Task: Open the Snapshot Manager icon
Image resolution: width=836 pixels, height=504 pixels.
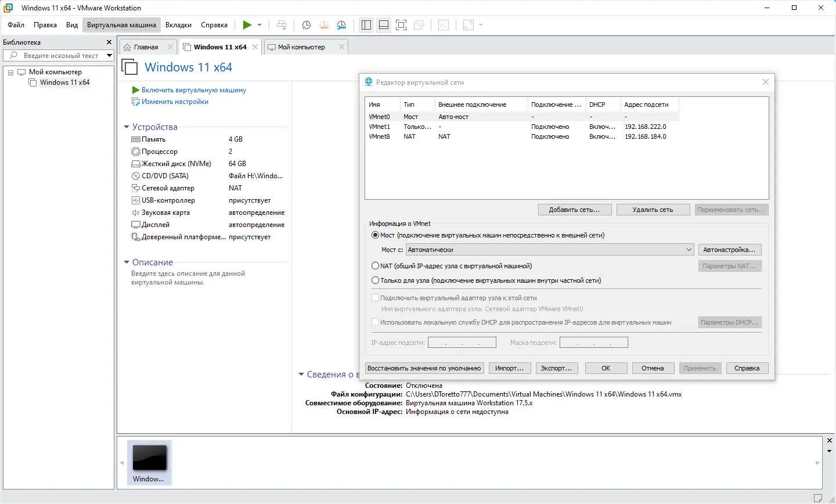Action: (341, 24)
